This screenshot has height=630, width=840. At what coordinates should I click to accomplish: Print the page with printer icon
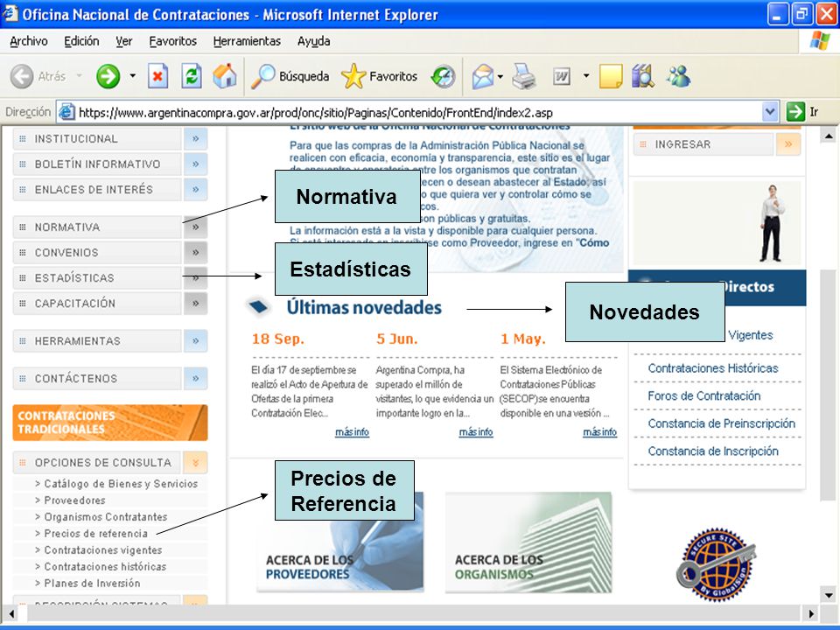pyautogui.click(x=524, y=76)
